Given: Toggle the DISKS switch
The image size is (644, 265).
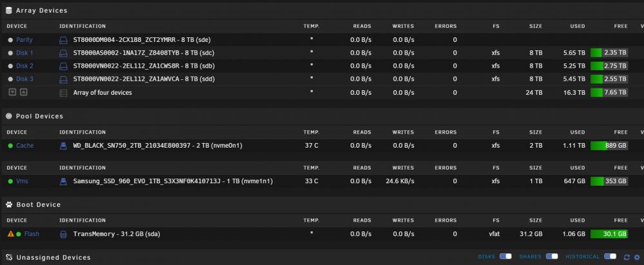Looking at the screenshot, I should [506, 257].
